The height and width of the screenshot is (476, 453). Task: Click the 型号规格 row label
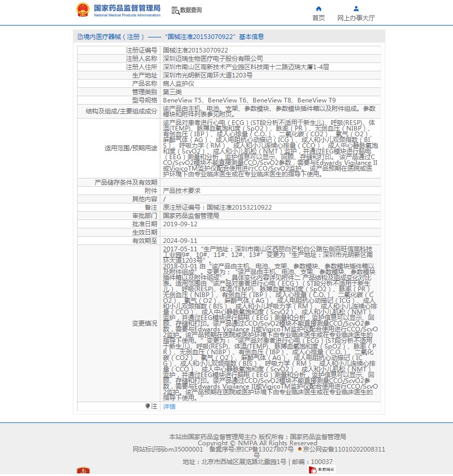pos(145,100)
